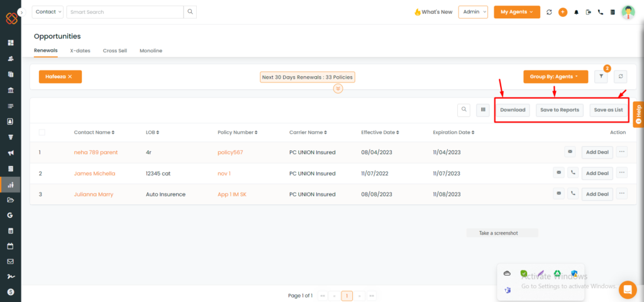Open the calculator icon in header
Screen dimensions: 644x302
pos(613,13)
